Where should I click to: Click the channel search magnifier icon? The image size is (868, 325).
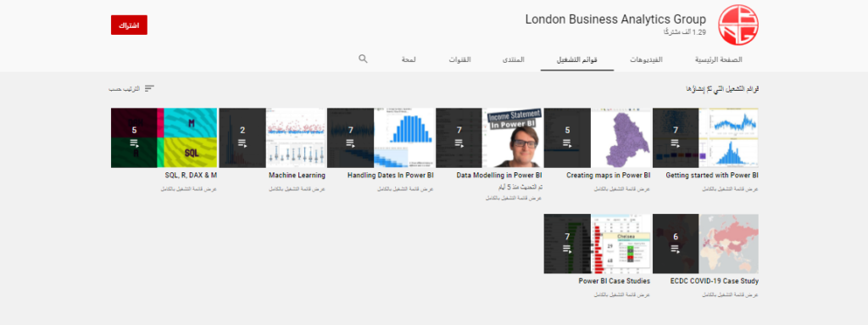pyautogui.click(x=363, y=59)
